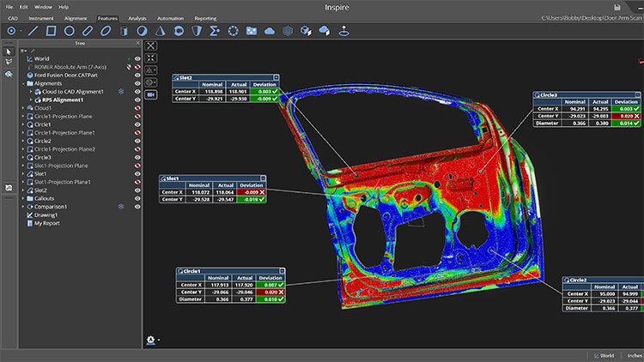Select the Torus feature tool

(x=179, y=31)
